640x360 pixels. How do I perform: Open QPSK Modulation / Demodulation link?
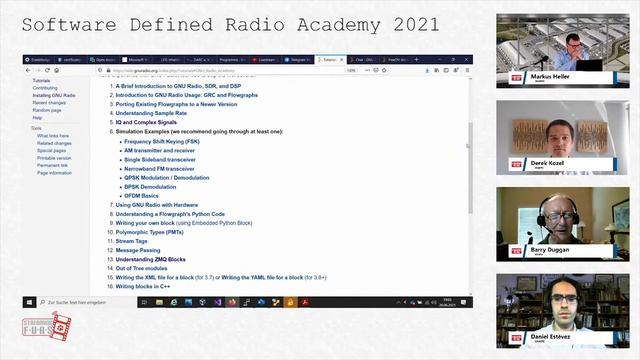coord(167,178)
